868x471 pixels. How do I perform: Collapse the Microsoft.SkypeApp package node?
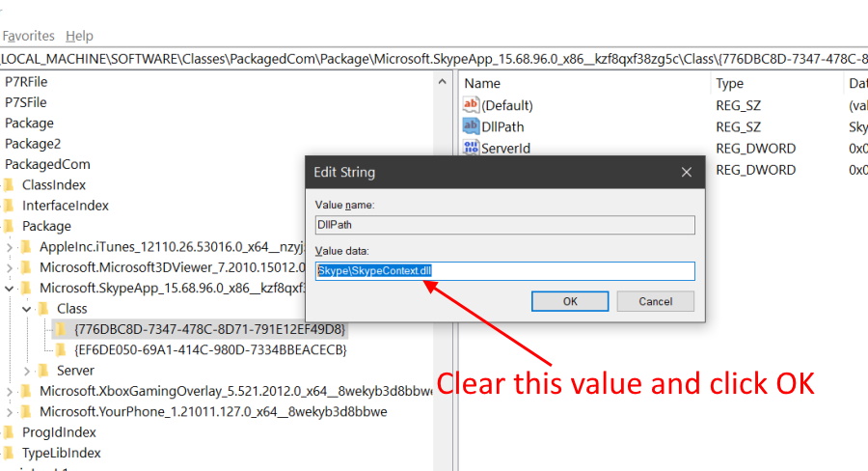point(10,288)
